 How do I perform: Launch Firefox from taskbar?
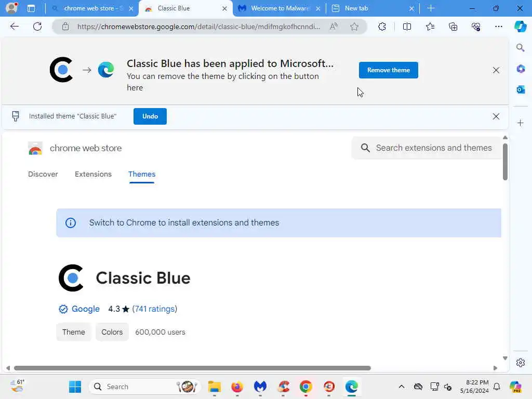click(237, 387)
